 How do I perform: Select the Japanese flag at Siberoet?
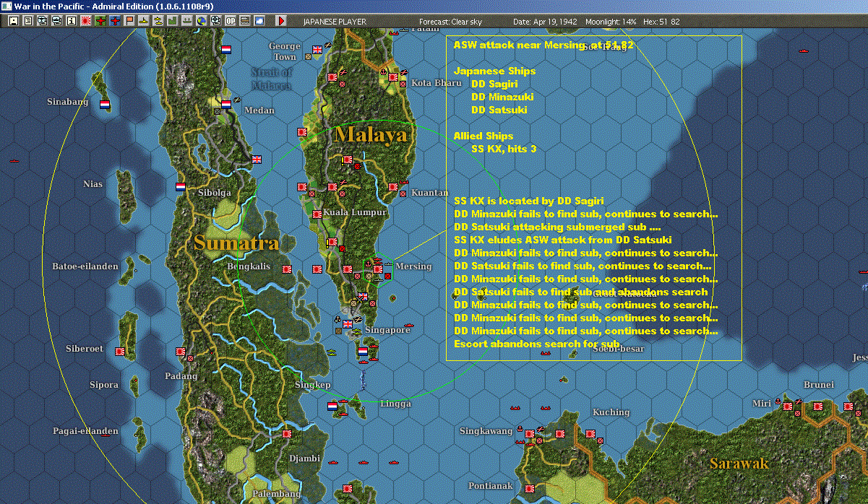(119, 351)
